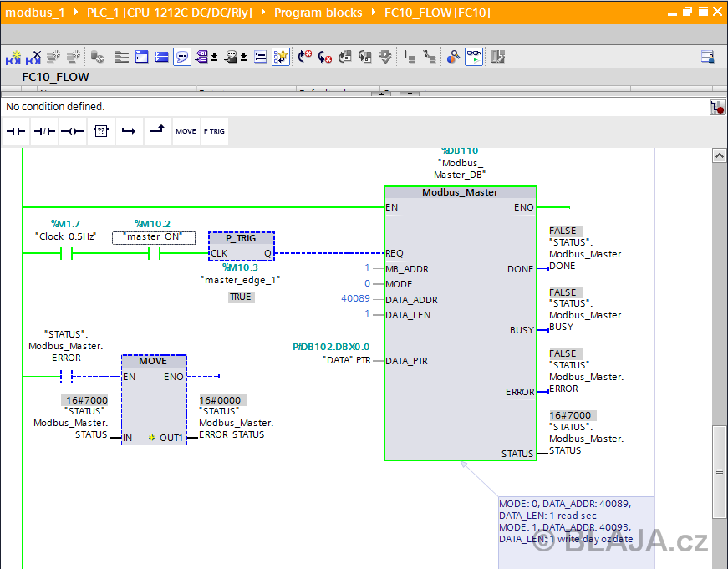Insert an output coil instruction

[x=73, y=131]
